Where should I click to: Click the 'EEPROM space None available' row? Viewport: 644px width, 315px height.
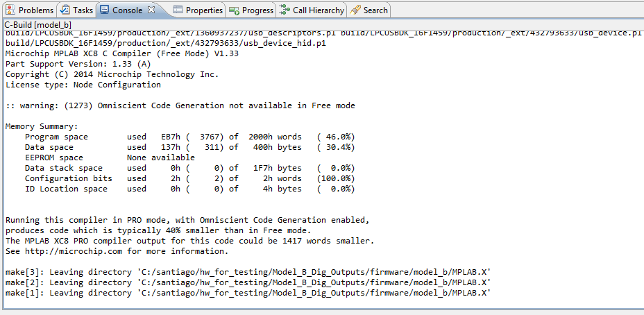pos(110,157)
